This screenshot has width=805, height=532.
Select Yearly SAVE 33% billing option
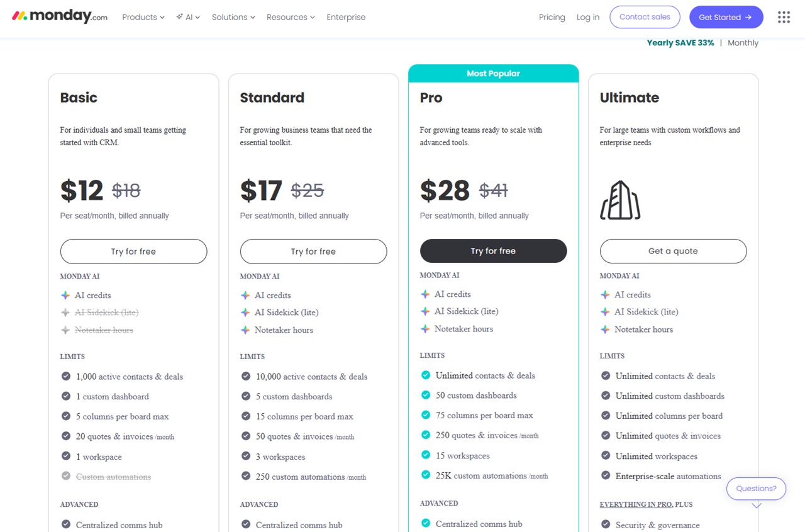pyautogui.click(x=680, y=43)
